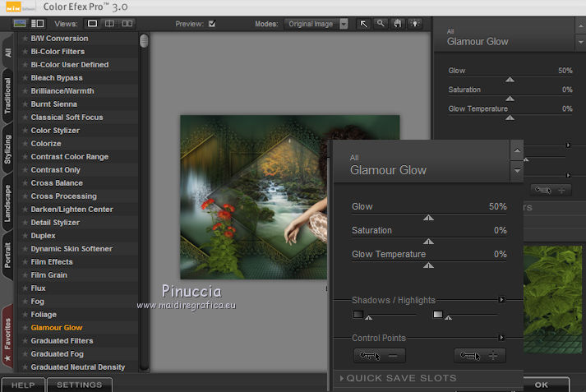
Task: Click remove control point button
Action: 379,356
